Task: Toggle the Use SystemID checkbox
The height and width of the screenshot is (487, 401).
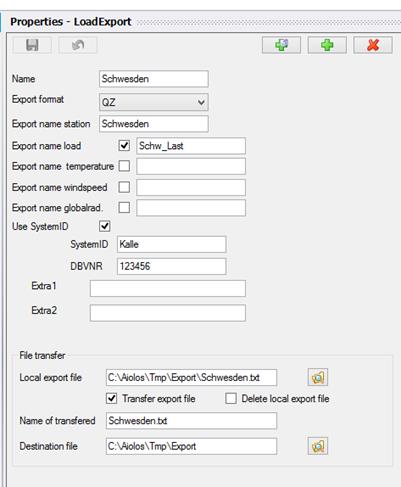Action: [x=105, y=226]
